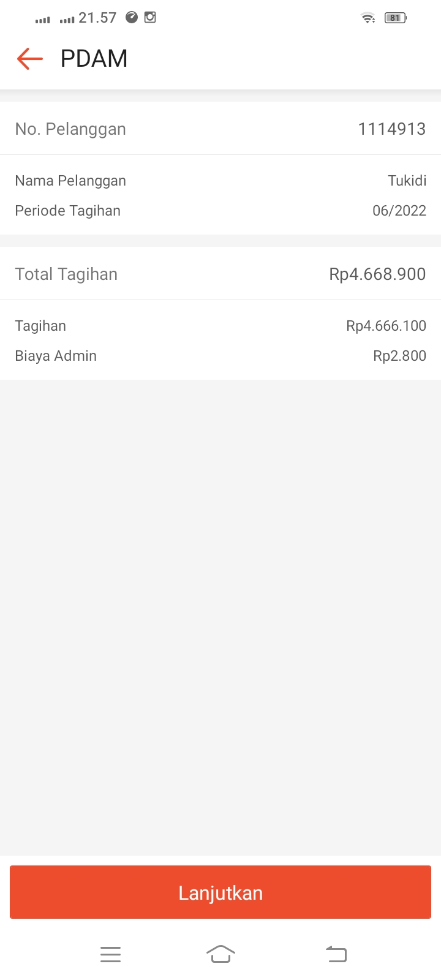The height and width of the screenshot is (980, 441).
Task: Tap the customer name Tukidi
Action: tap(407, 181)
